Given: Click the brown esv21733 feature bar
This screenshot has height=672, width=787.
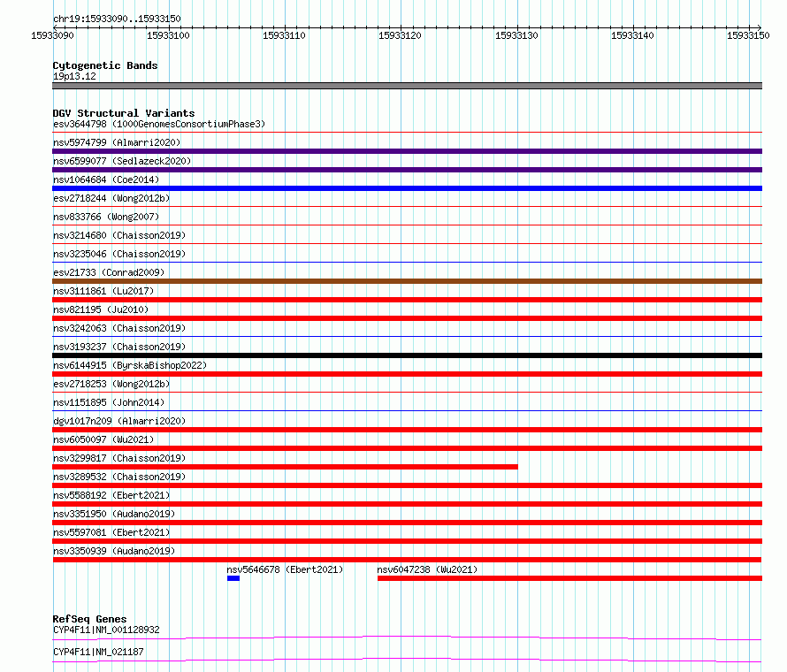Looking at the screenshot, I should [408, 281].
